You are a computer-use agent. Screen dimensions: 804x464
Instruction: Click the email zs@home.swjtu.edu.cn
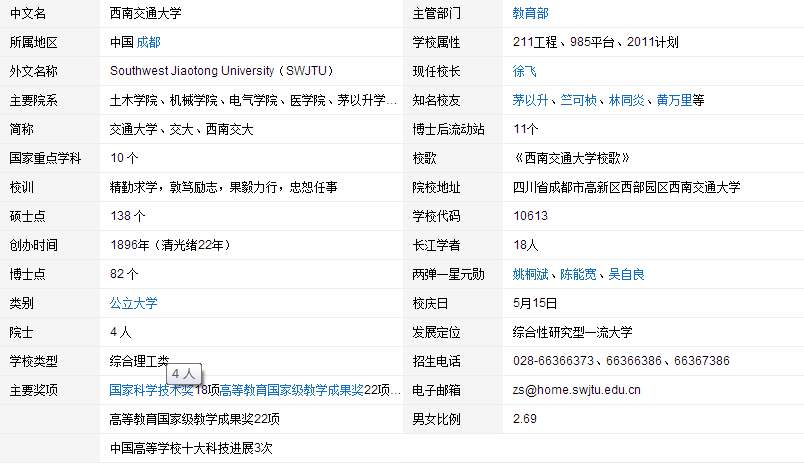coord(576,390)
